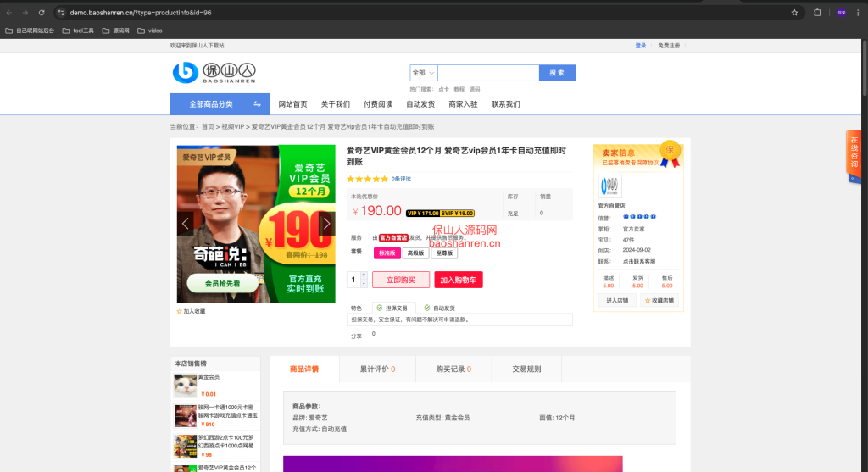Open the tool工具 bookmark folder
Screen dimensions: 868x472
pos(78,31)
